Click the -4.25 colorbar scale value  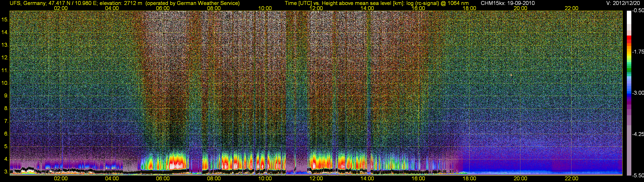click(638, 134)
